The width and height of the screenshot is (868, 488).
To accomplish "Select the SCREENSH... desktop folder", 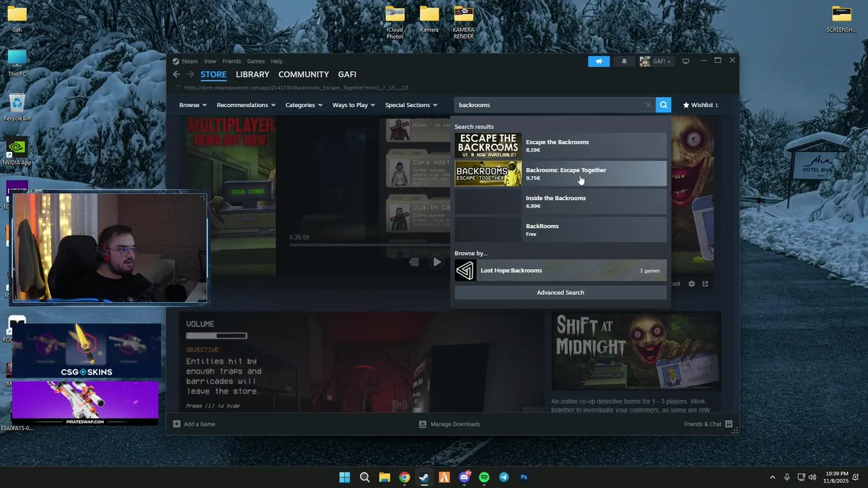I will click(842, 19).
